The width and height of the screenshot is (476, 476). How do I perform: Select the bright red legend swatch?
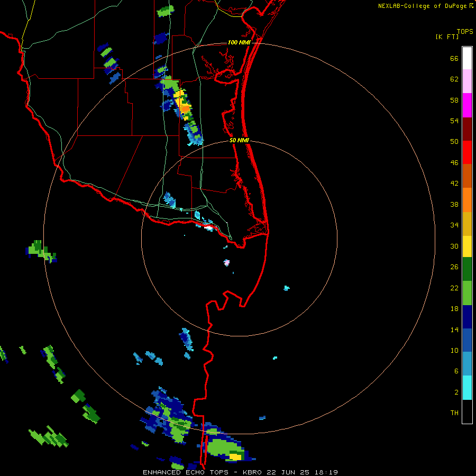[x=467, y=152]
